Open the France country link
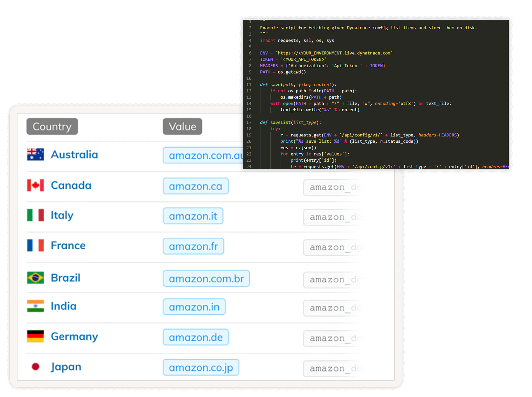532x397 pixels. (x=68, y=245)
